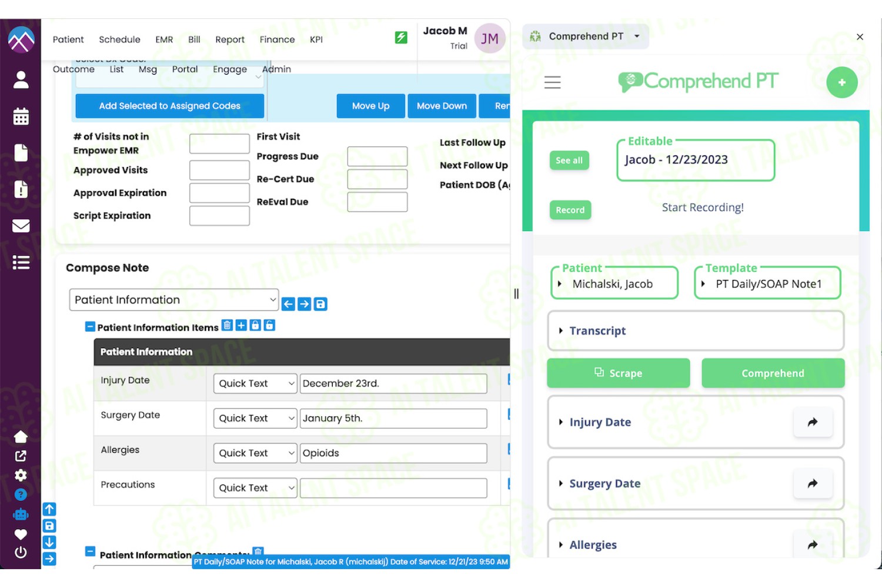Open hamburger menu in Comprehend PT panel
The width and height of the screenshot is (882, 588).
pyautogui.click(x=552, y=82)
